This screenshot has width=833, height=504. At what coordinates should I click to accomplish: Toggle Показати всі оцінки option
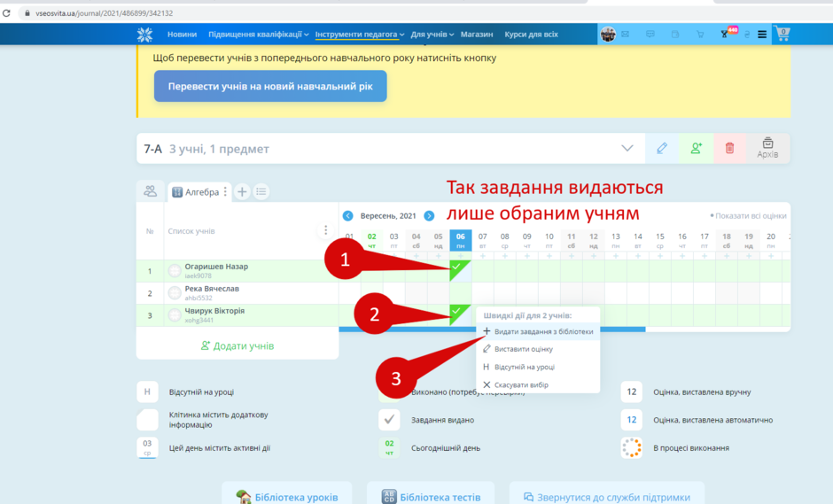(749, 215)
